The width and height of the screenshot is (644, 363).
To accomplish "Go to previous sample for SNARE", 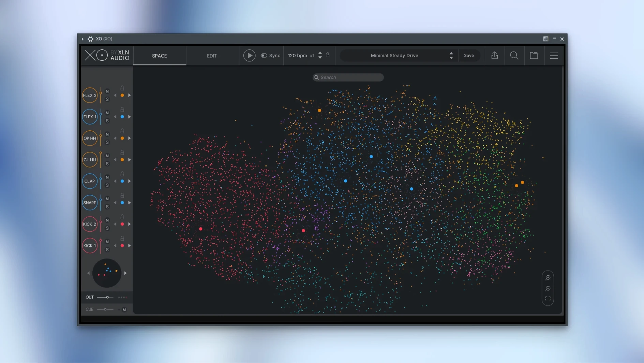I will point(115,203).
